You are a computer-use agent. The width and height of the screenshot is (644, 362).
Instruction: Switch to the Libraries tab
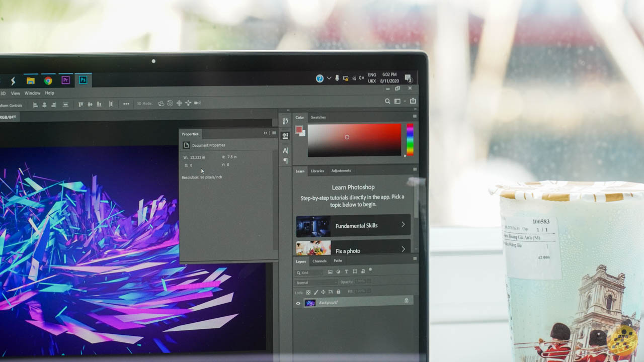[317, 171]
